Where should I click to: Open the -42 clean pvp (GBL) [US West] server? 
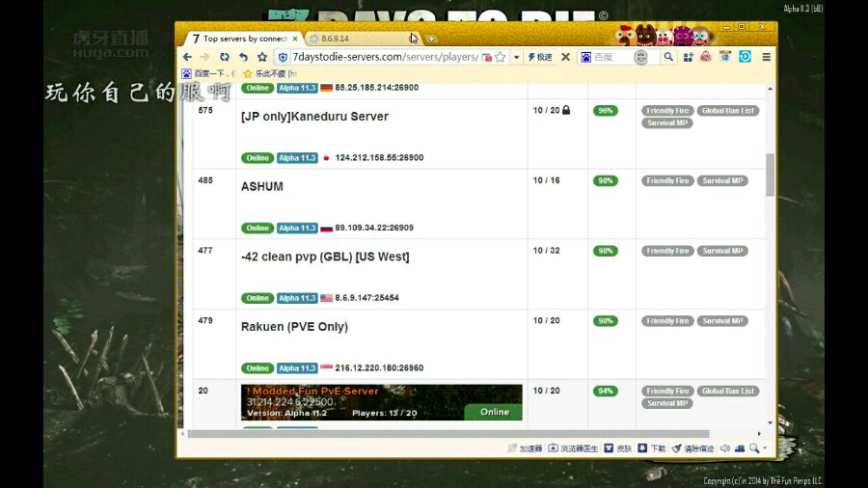pyautogui.click(x=325, y=257)
